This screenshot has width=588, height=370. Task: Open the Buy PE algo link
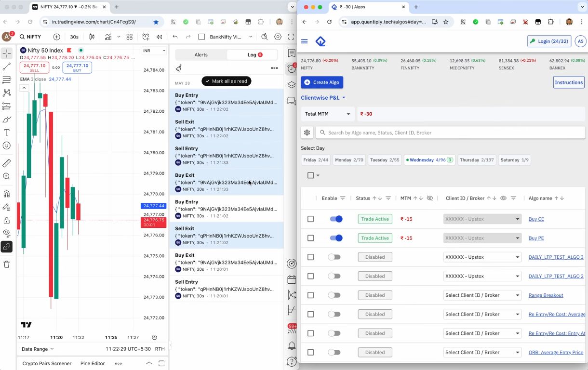point(536,238)
